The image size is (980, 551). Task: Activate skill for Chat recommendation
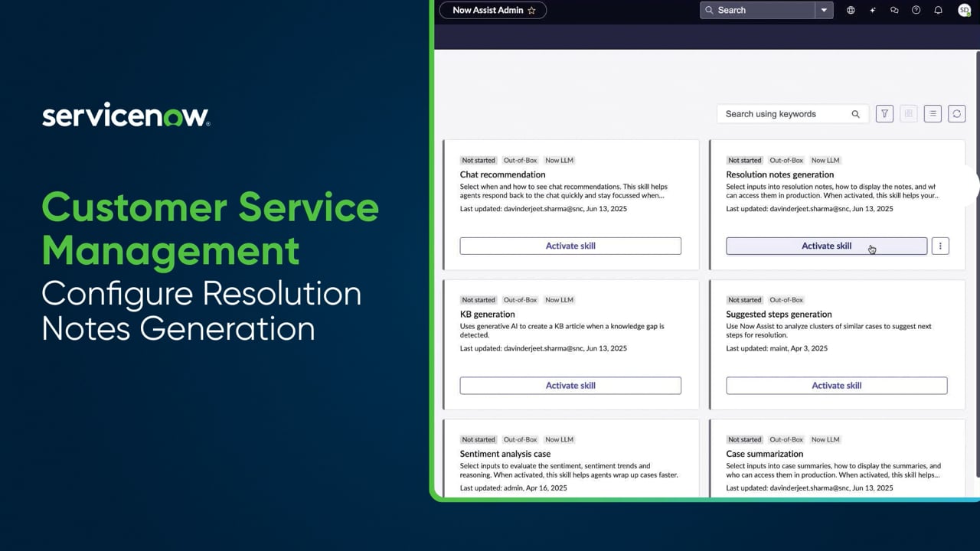(570, 246)
